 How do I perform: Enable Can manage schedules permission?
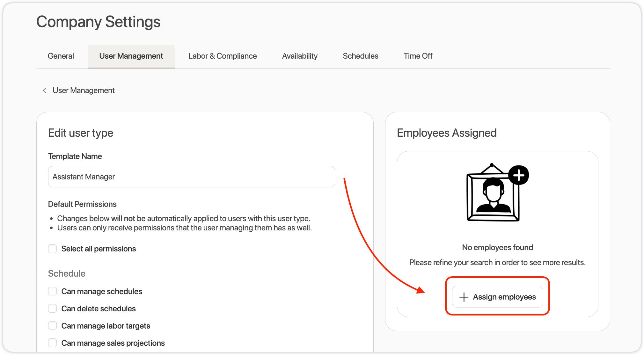[x=53, y=291]
